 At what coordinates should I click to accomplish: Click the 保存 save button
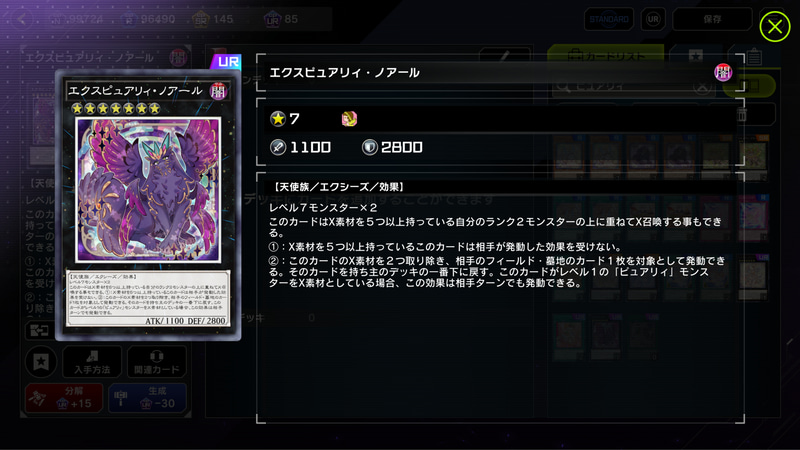tap(712, 19)
